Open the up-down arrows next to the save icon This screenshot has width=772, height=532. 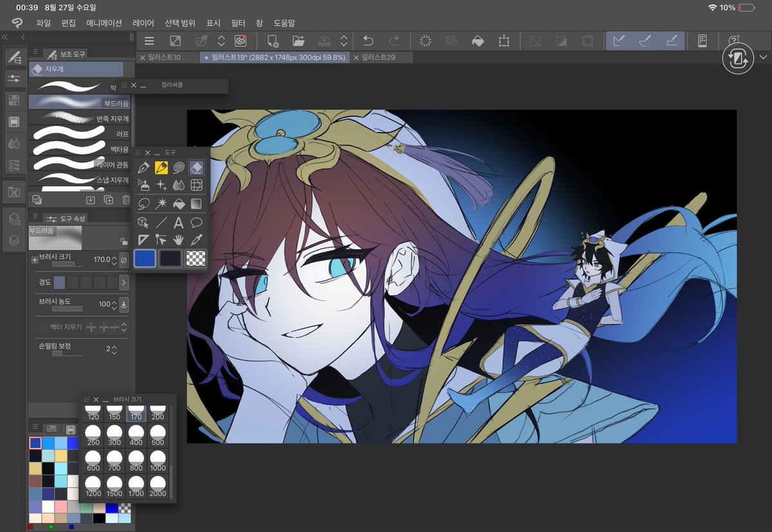click(344, 41)
